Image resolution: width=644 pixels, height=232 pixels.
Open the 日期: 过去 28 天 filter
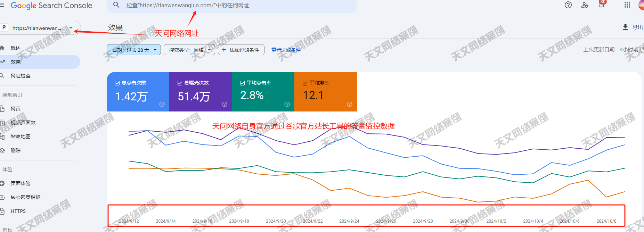pos(134,50)
